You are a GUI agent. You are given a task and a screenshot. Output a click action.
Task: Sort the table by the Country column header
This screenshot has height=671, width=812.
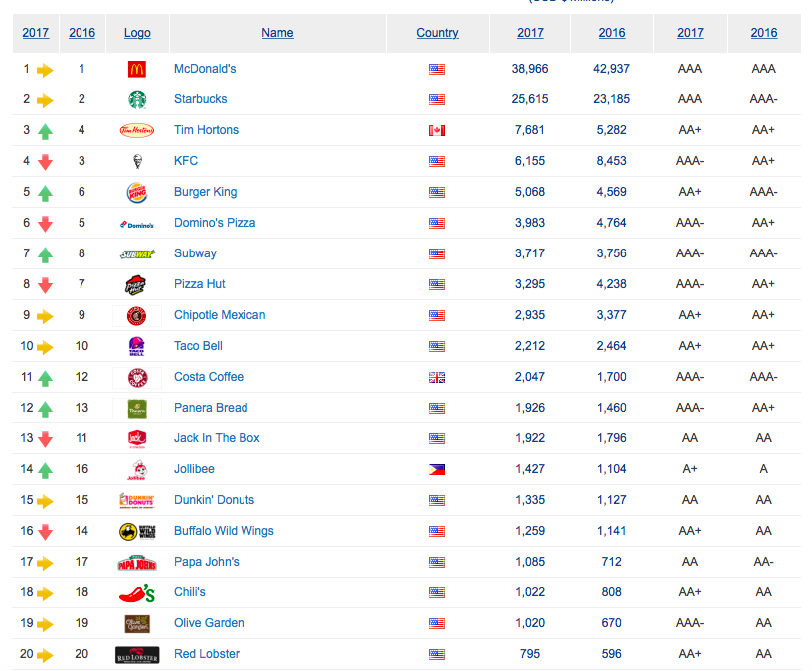point(437,33)
